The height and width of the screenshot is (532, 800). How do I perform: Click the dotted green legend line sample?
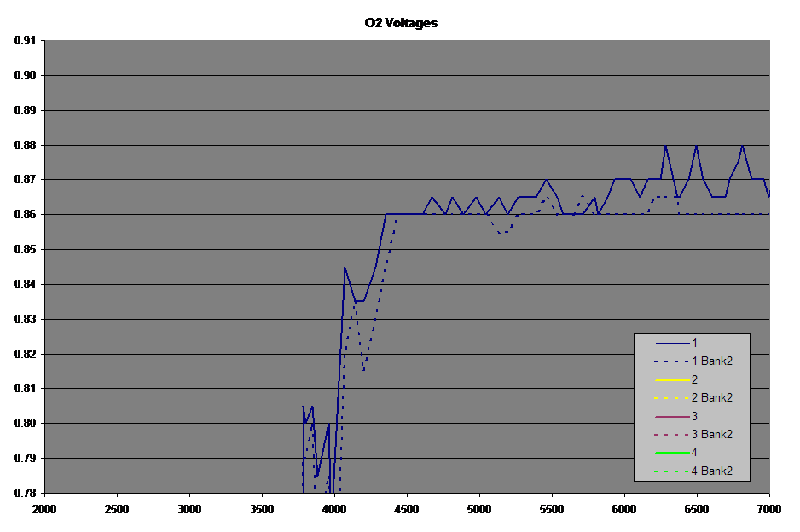(x=670, y=471)
